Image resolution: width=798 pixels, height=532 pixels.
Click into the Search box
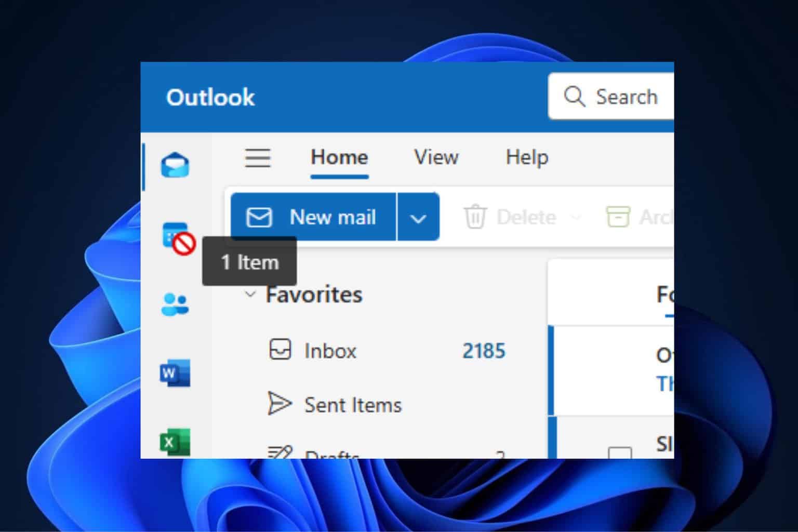point(611,97)
